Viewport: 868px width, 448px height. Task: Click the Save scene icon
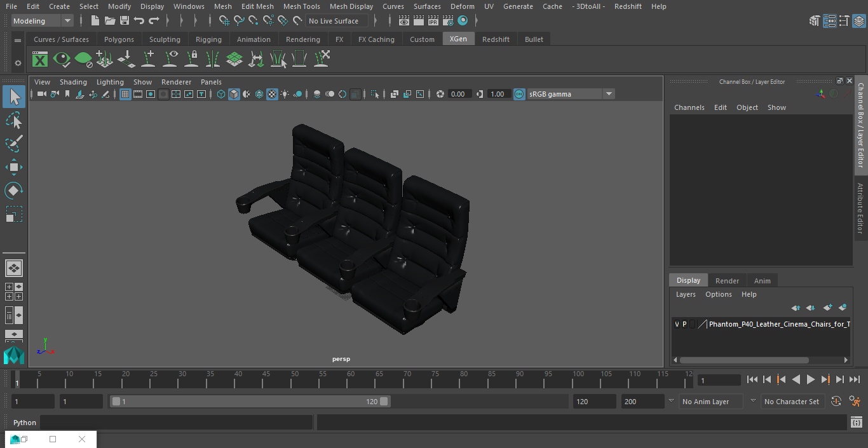coord(125,21)
